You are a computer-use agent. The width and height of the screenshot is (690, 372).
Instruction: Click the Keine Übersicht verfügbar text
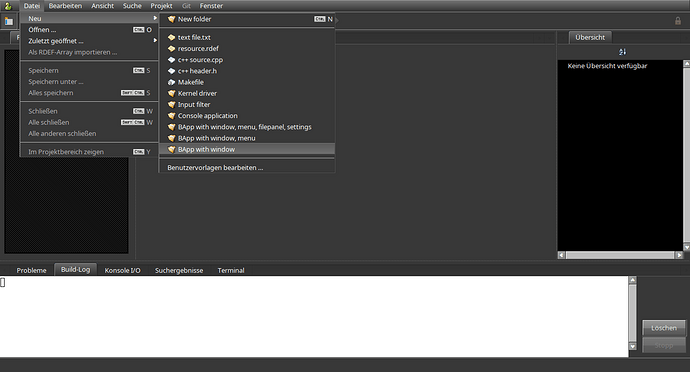pos(607,66)
